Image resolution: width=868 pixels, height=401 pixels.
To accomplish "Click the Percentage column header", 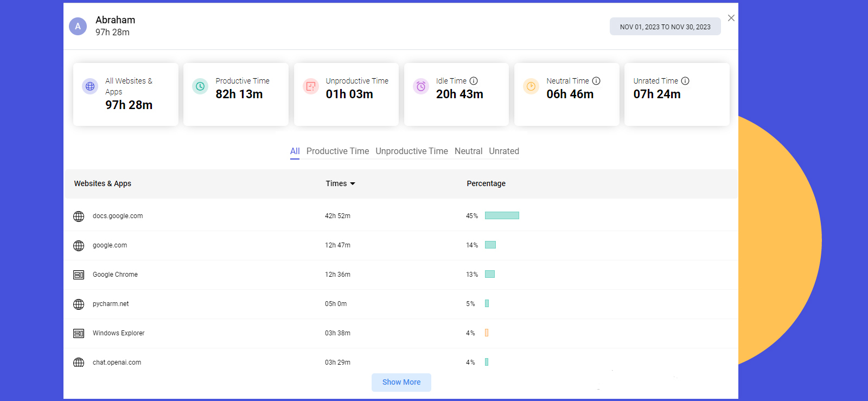I will [x=486, y=183].
